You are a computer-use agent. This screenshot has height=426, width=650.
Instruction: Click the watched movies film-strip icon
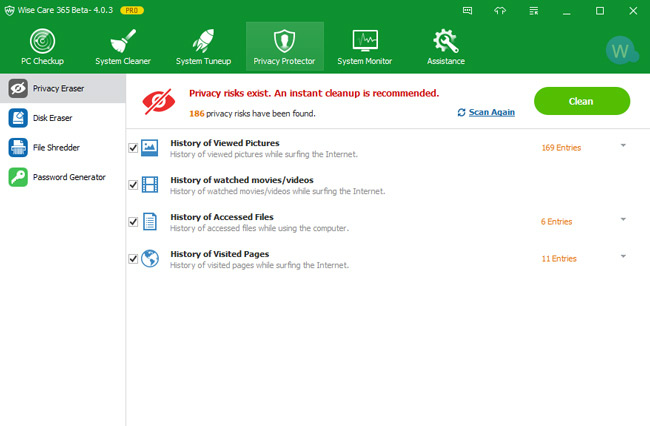pyautogui.click(x=150, y=184)
